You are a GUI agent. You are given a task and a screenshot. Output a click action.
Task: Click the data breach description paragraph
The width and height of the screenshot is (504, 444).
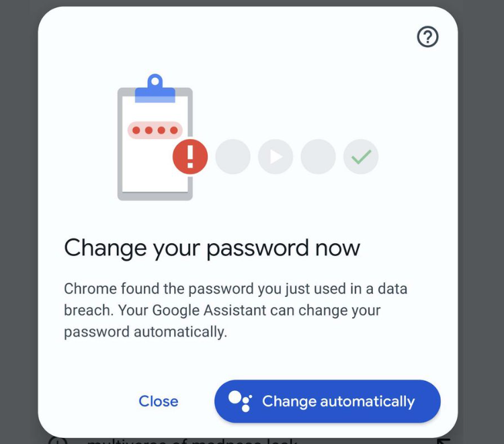point(235,310)
